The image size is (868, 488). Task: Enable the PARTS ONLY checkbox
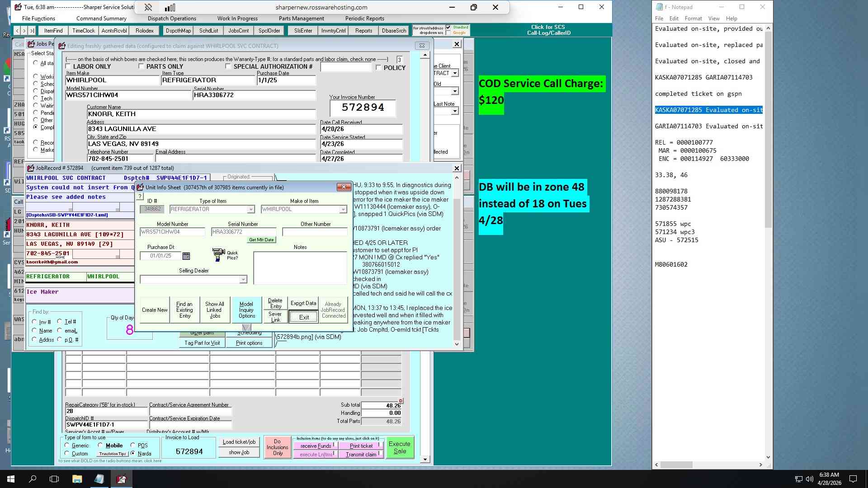(x=141, y=66)
